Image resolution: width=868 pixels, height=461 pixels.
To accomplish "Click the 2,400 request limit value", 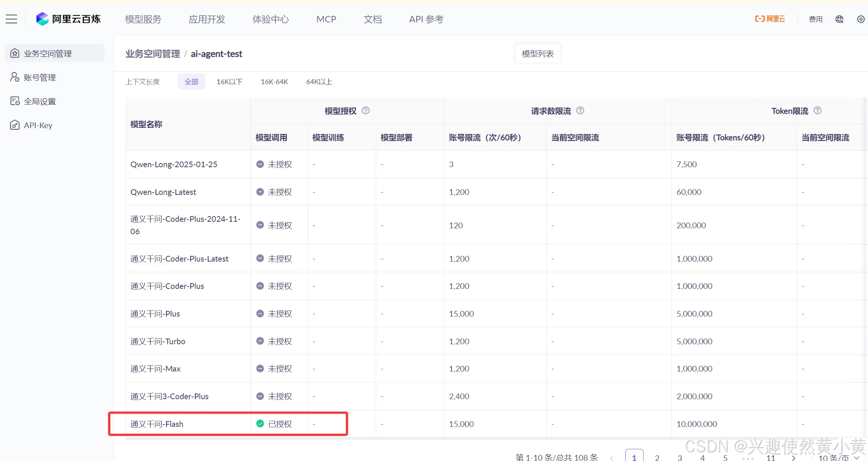I will (x=459, y=396).
